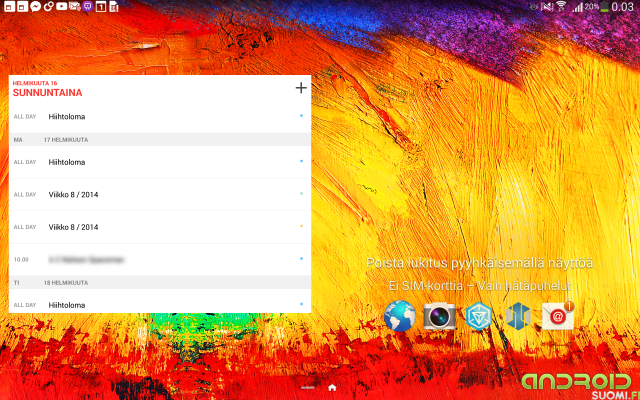Launch the Camera shortcut on lock screen
640x400 pixels.
pyautogui.click(x=440, y=316)
